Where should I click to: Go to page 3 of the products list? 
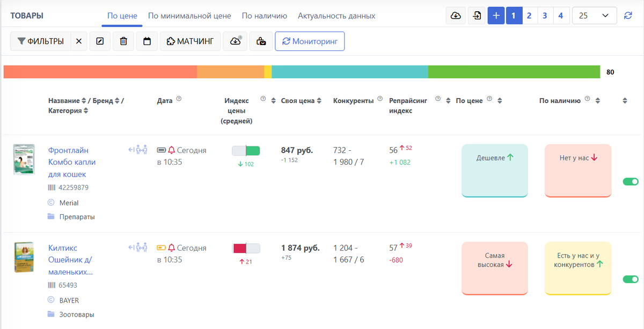[545, 15]
